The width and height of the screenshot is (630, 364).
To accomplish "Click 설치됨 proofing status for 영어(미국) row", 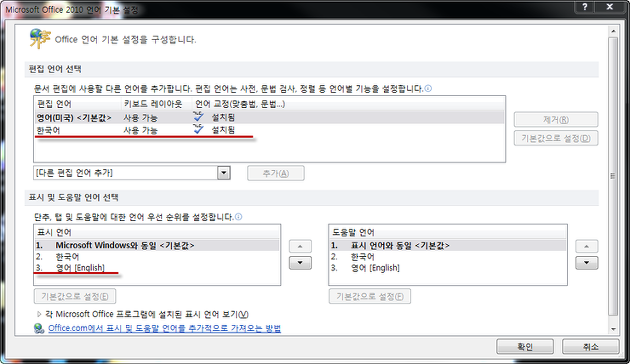I will click(x=223, y=117).
